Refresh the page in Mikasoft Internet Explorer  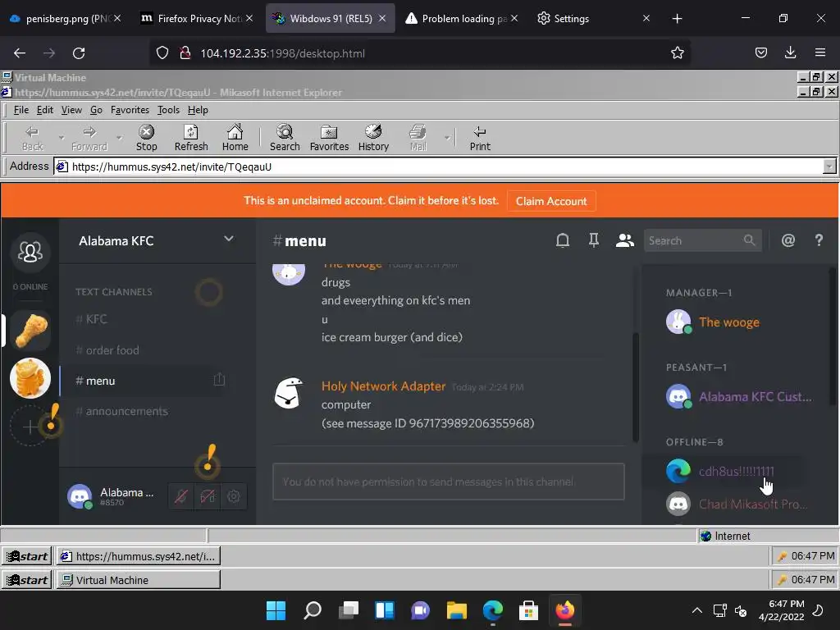(191, 138)
